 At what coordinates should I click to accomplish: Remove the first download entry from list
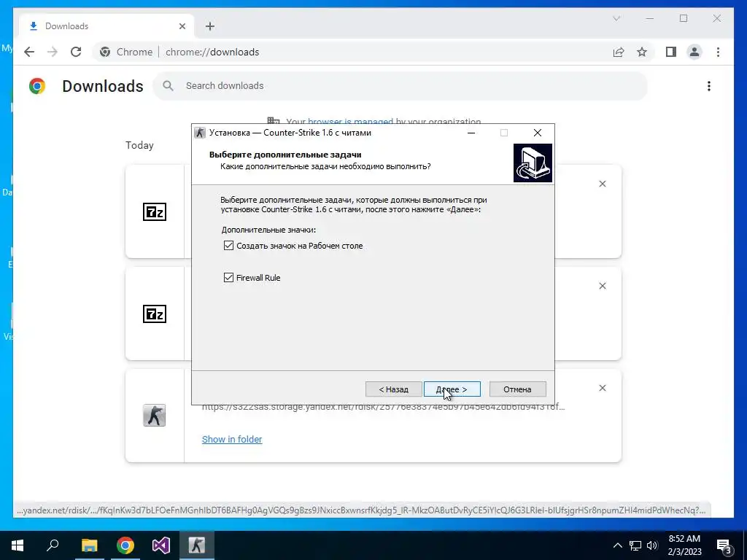pyautogui.click(x=602, y=184)
